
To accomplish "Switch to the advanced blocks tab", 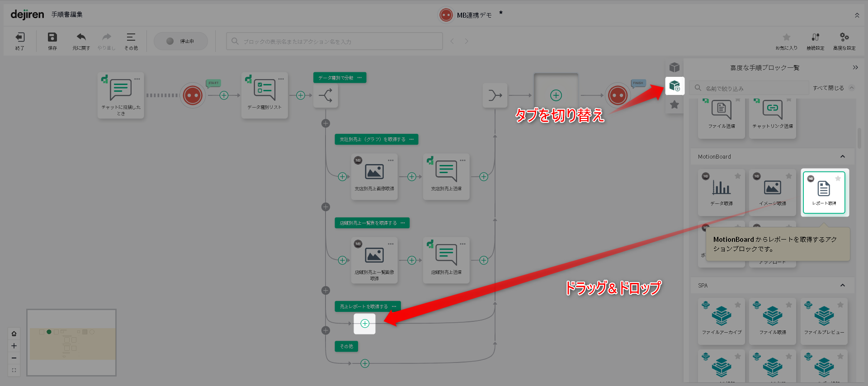I will pyautogui.click(x=675, y=85).
